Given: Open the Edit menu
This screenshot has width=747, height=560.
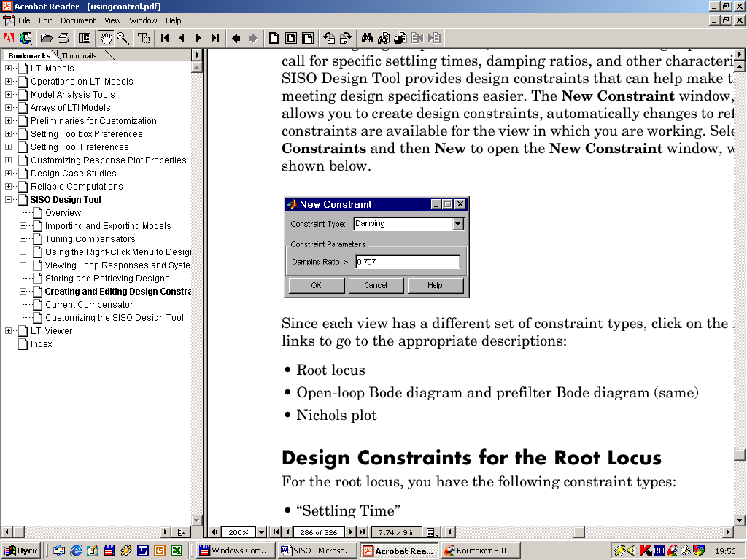Looking at the screenshot, I should pos(45,20).
